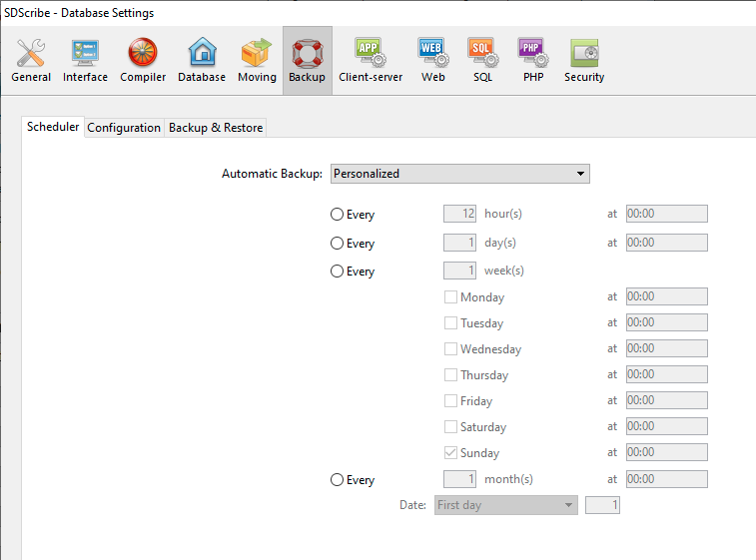
Task: Check the Thursday checkbox
Action: pyautogui.click(x=450, y=375)
